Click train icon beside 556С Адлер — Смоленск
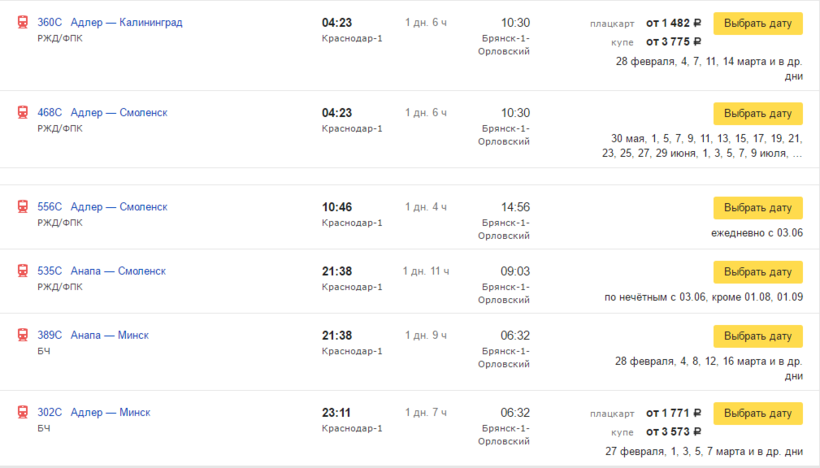The width and height of the screenshot is (820, 468). tap(23, 207)
